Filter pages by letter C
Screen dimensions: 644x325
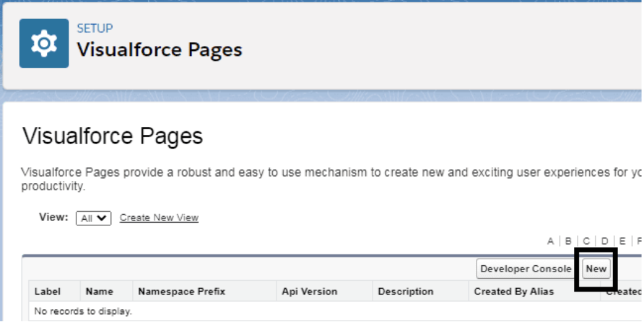coord(587,241)
